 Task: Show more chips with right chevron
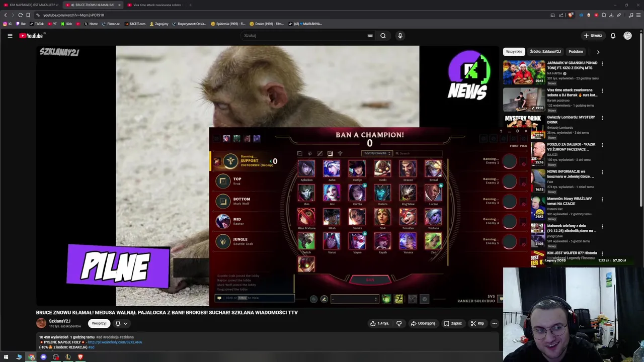[598, 52]
